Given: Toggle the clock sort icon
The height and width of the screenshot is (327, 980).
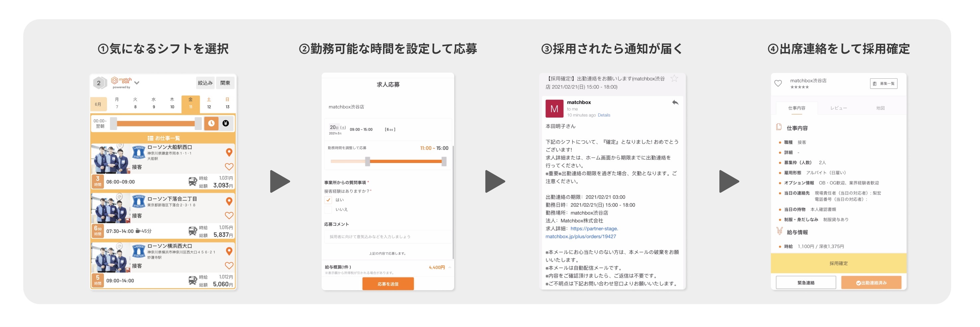Looking at the screenshot, I should pyautogui.click(x=211, y=123).
